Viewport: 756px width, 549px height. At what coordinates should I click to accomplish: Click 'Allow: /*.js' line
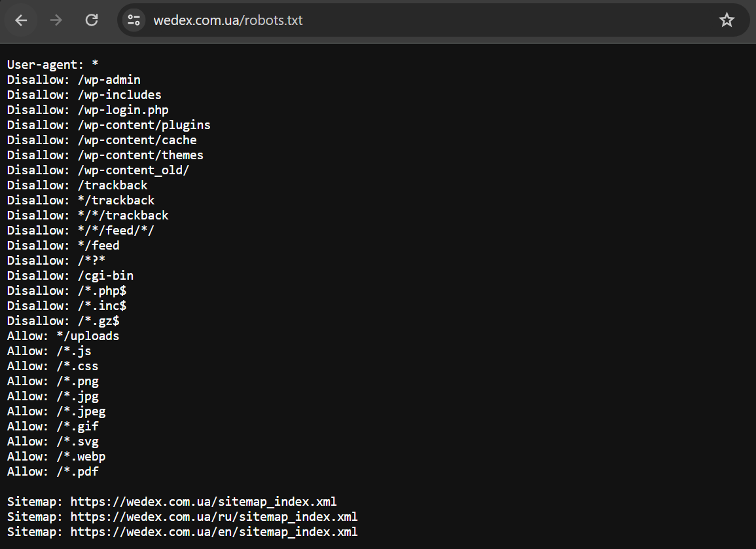[x=49, y=351]
